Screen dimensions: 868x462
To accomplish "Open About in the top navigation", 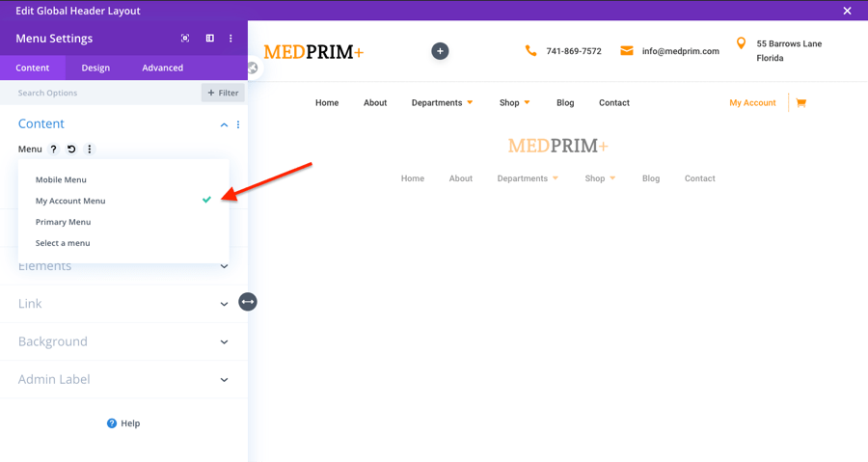I will 375,103.
